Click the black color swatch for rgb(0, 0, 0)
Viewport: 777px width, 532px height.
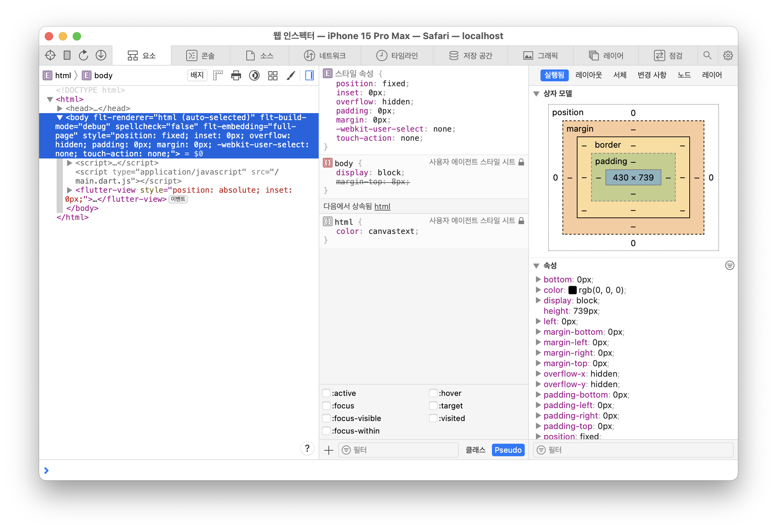pyautogui.click(x=572, y=290)
